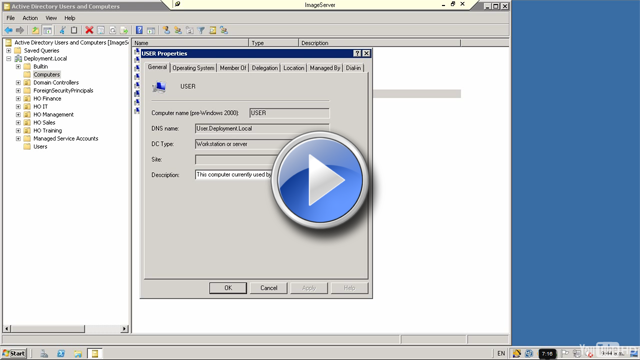
Task: Open Properties using toolbar sheet icon
Action: click(101, 30)
